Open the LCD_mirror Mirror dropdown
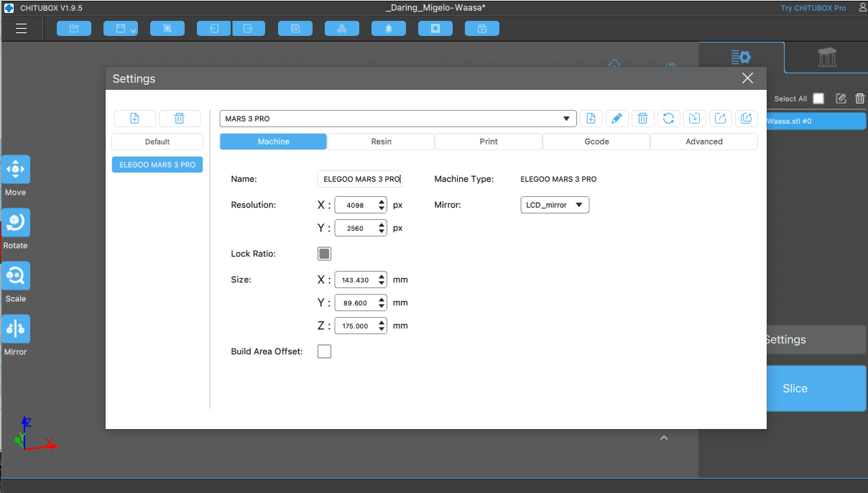This screenshot has width=868, height=493. pyautogui.click(x=554, y=205)
